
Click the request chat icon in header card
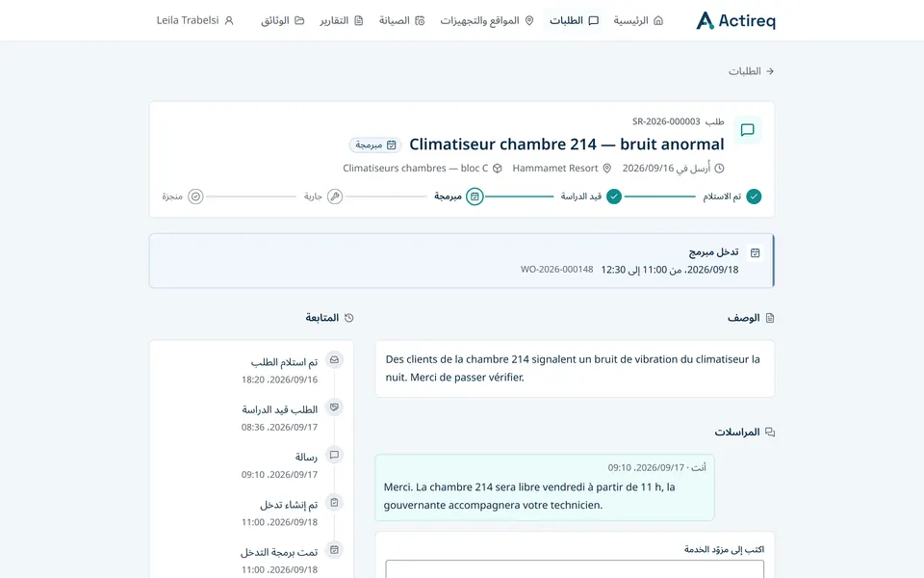(747, 130)
